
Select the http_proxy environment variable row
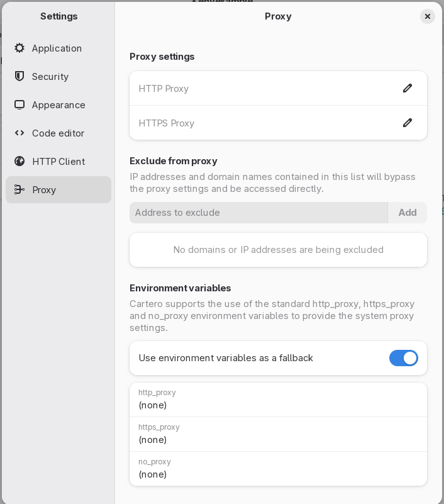pos(278,399)
